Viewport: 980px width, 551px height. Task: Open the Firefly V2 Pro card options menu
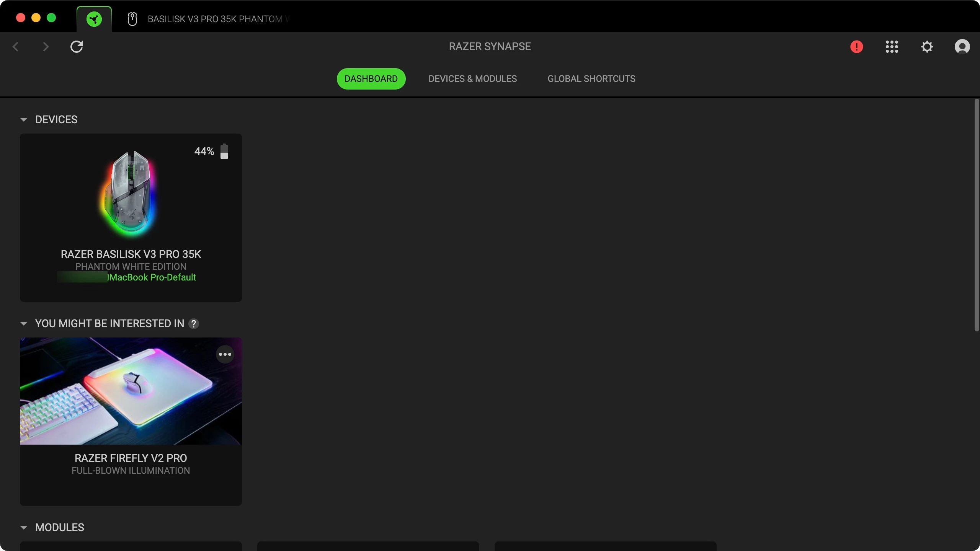(225, 354)
